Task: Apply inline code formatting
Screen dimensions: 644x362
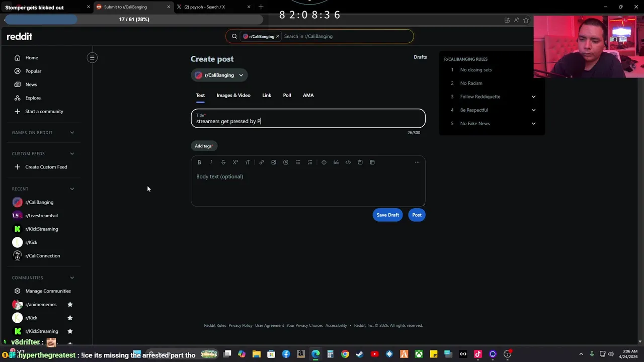Action: 348,162
